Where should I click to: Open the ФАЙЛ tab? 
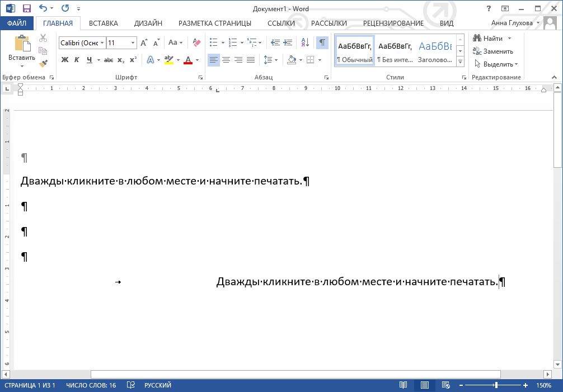pos(17,23)
